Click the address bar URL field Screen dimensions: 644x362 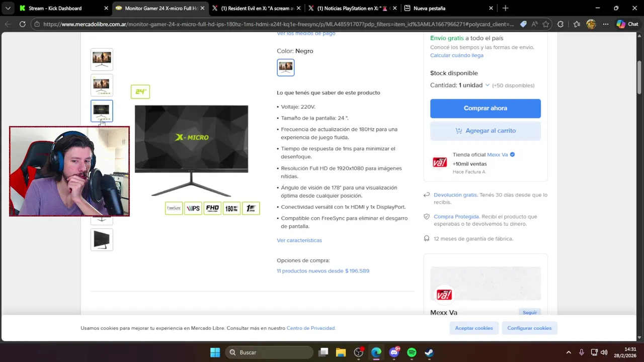click(278, 24)
